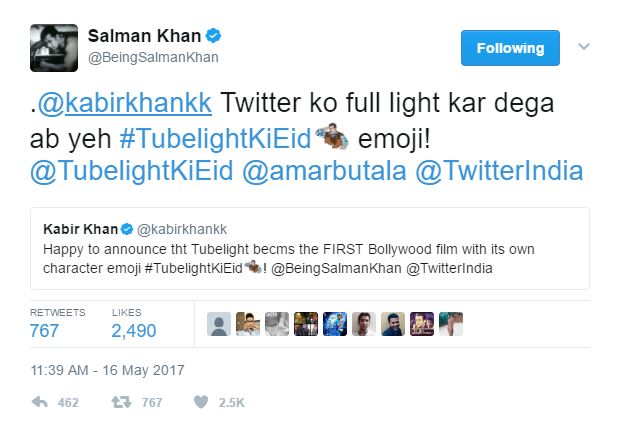Viewport: 622px width, 433px height.
Task: Click the reply arrow icon
Action: point(42,403)
